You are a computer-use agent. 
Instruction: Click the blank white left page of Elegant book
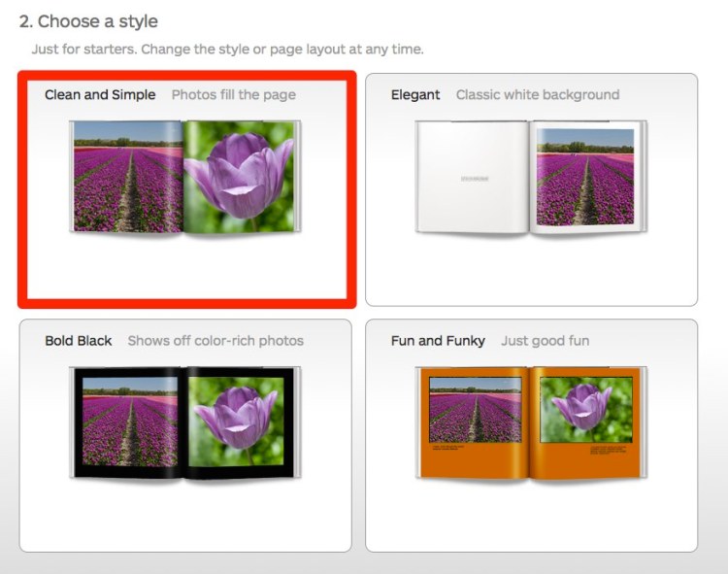pos(473,177)
